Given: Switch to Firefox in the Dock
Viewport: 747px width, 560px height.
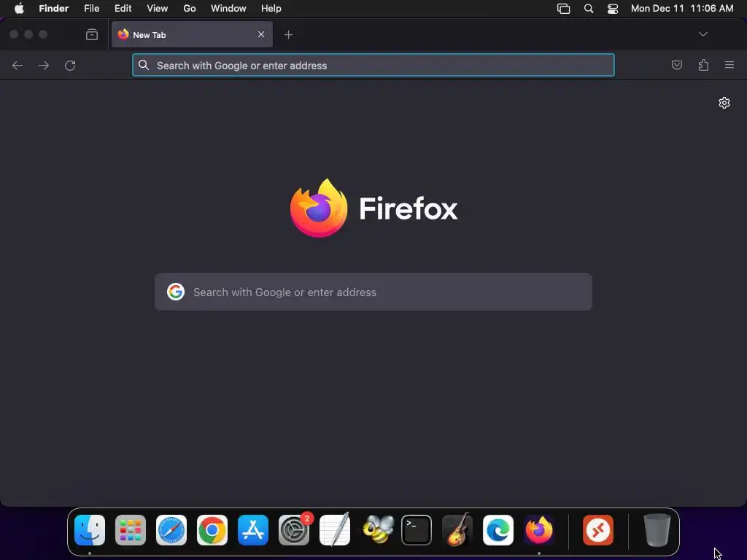Looking at the screenshot, I should (x=539, y=530).
